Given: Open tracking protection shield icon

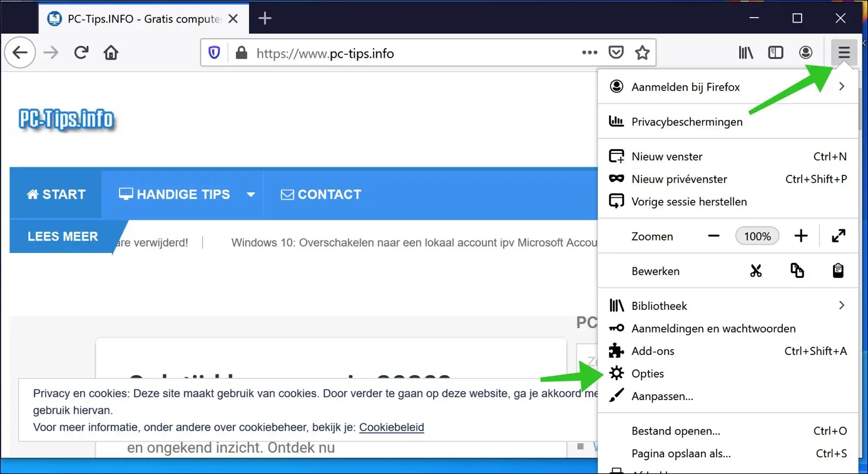Looking at the screenshot, I should [215, 53].
